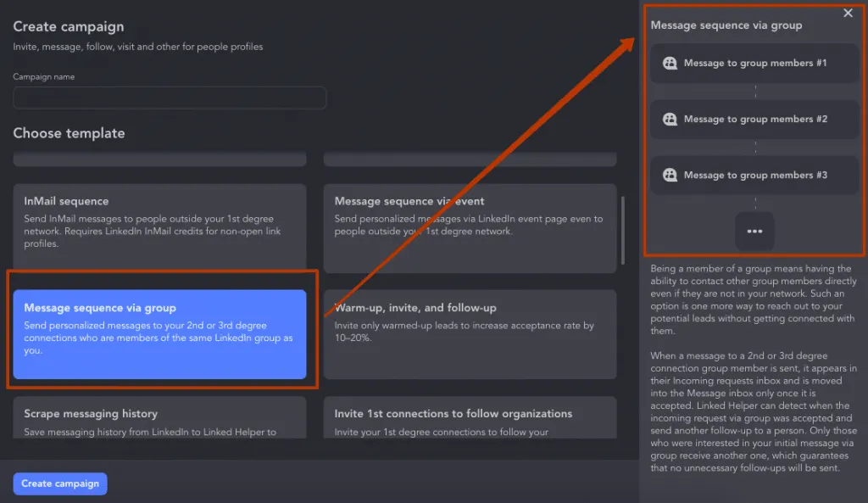Click the 'Invite, message, follow, visit' subtitle
This screenshot has height=503, width=868.
(x=138, y=47)
